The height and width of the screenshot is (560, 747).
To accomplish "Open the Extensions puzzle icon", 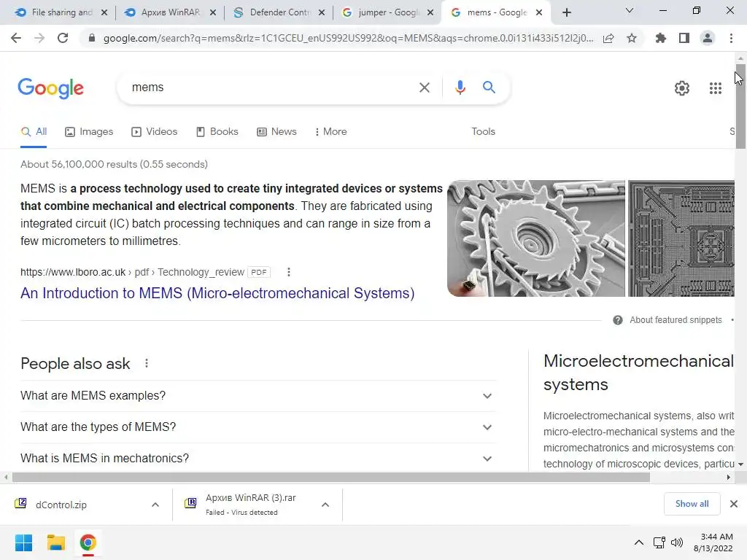I will click(661, 38).
